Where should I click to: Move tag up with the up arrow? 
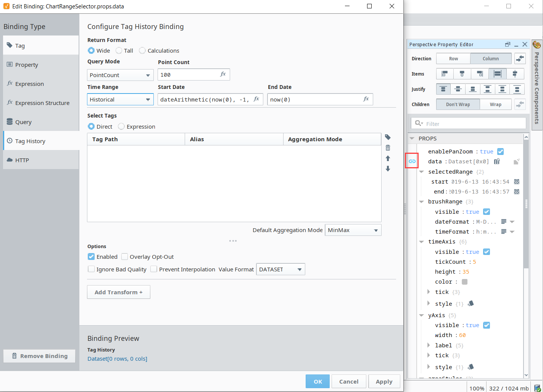click(388, 158)
